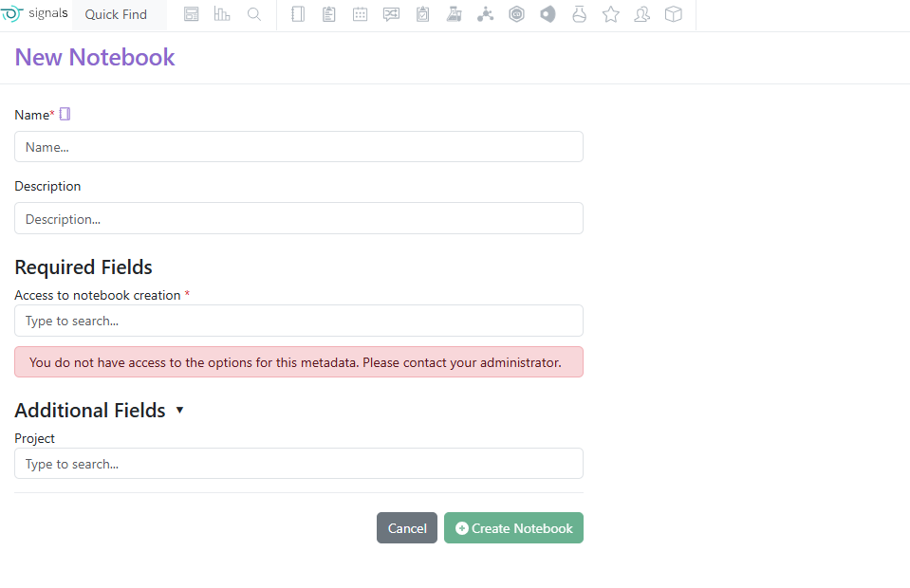The image size is (910, 588).
Task: Click the bar chart dashboard icon
Action: 222,14
